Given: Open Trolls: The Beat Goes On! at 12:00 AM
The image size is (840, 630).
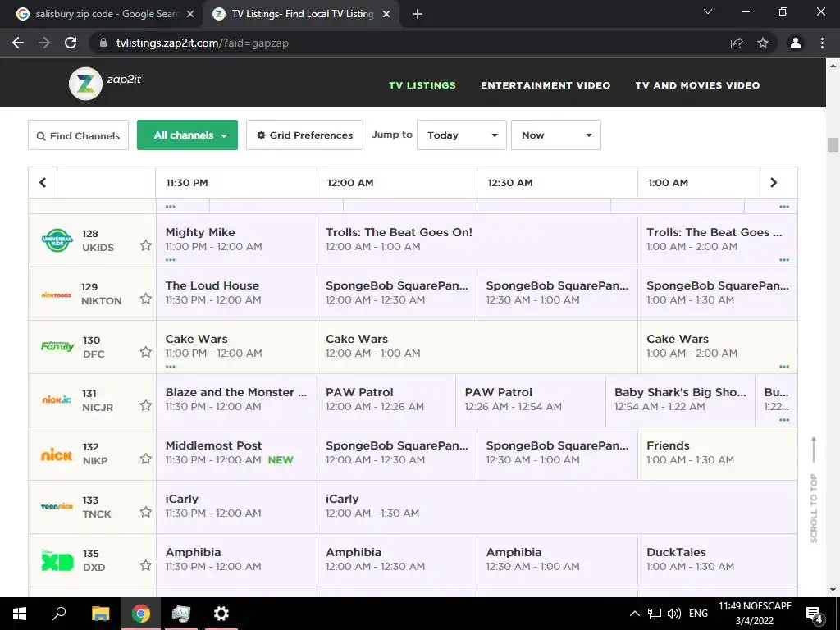Looking at the screenshot, I should pyautogui.click(x=477, y=240).
